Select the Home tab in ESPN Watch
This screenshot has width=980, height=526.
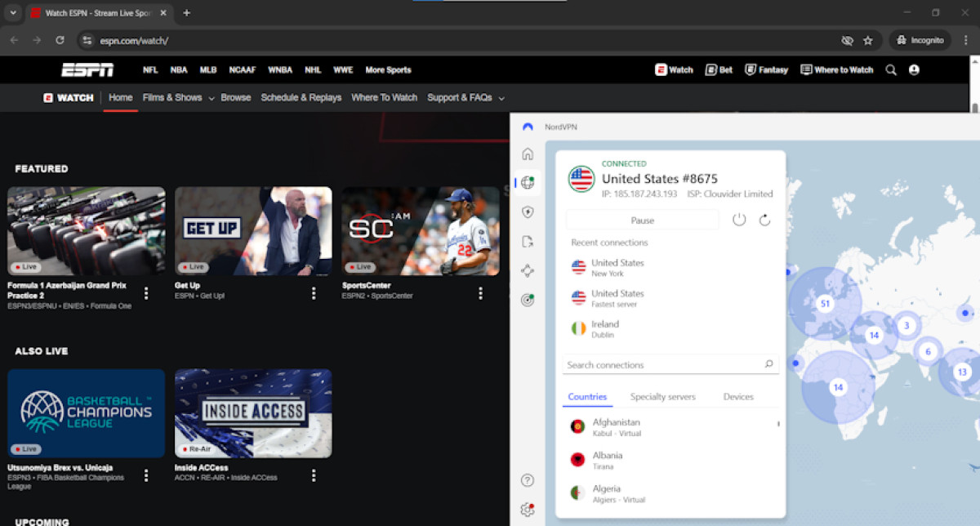click(120, 97)
